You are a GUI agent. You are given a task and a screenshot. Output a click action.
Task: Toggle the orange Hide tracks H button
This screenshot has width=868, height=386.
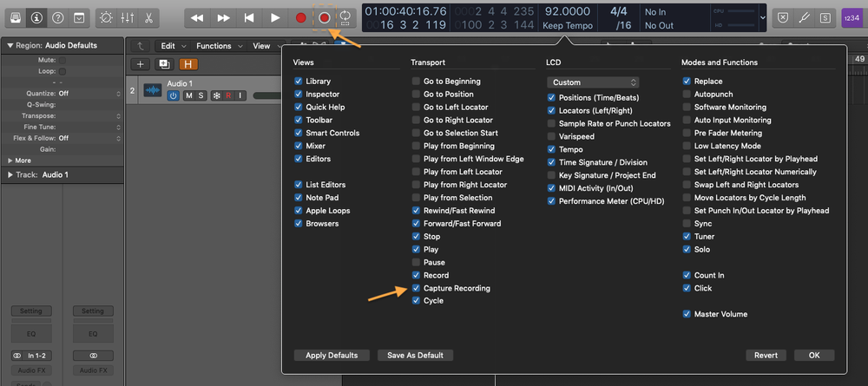pos(188,64)
